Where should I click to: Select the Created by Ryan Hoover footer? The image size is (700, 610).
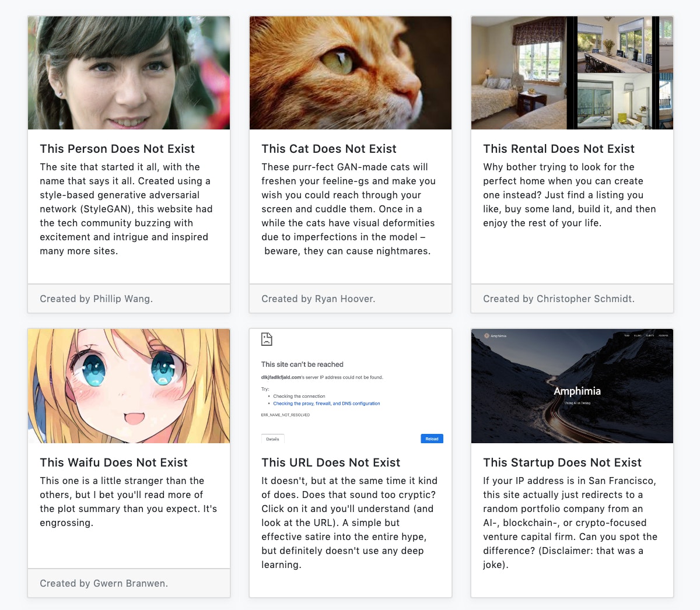tap(318, 299)
